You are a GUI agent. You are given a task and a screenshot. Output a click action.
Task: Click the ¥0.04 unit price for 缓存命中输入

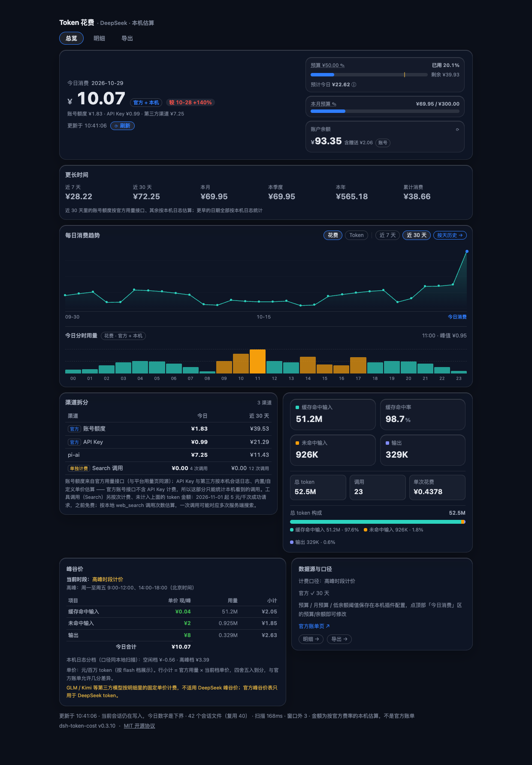click(183, 612)
